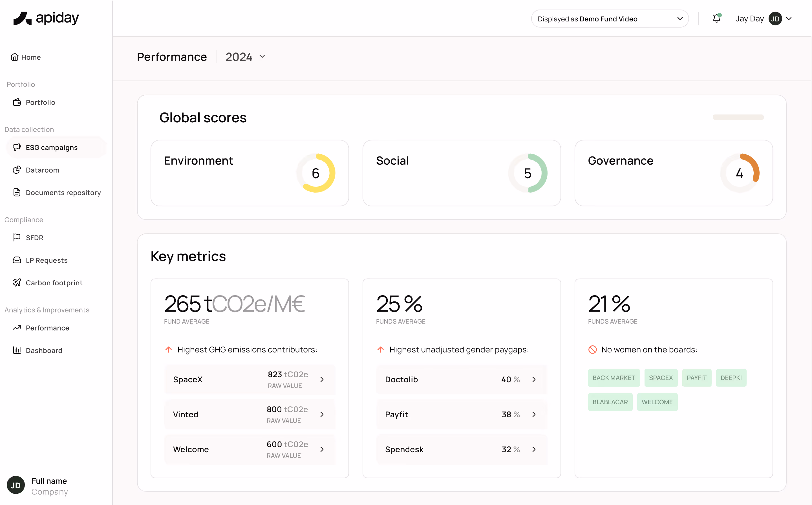The height and width of the screenshot is (505, 812).
Task: Expand the 2024 year selector
Action: (x=245, y=57)
